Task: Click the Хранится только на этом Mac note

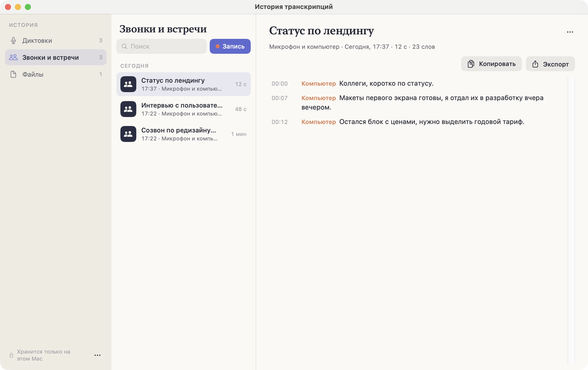Action: point(44,355)
